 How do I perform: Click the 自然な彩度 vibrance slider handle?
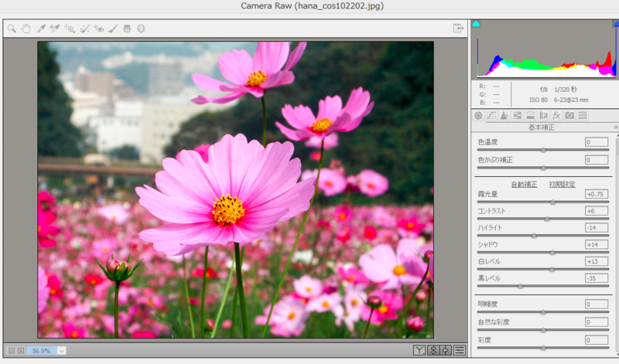(543, 330)
